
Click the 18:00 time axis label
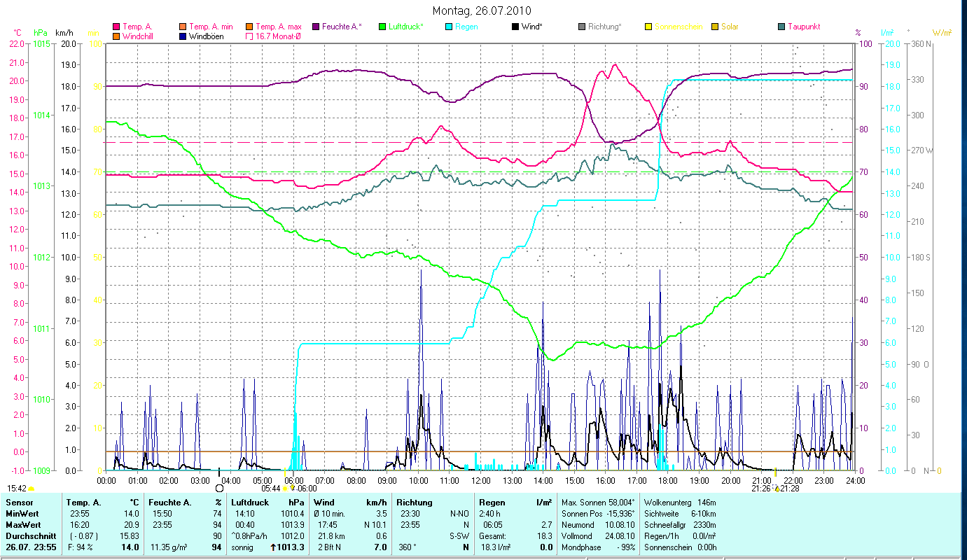pos(668,481)
